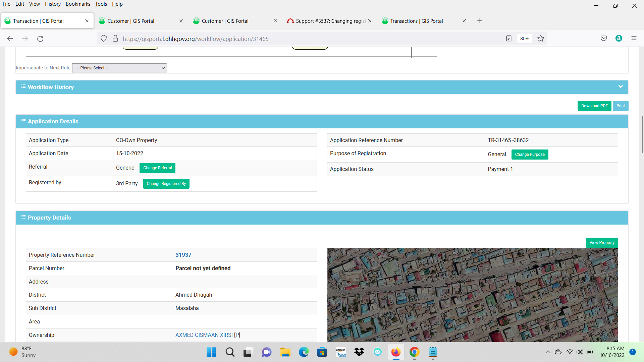Screen dimensions: 644x362
Task: Click Download PDF button
Action: (594, 106)
